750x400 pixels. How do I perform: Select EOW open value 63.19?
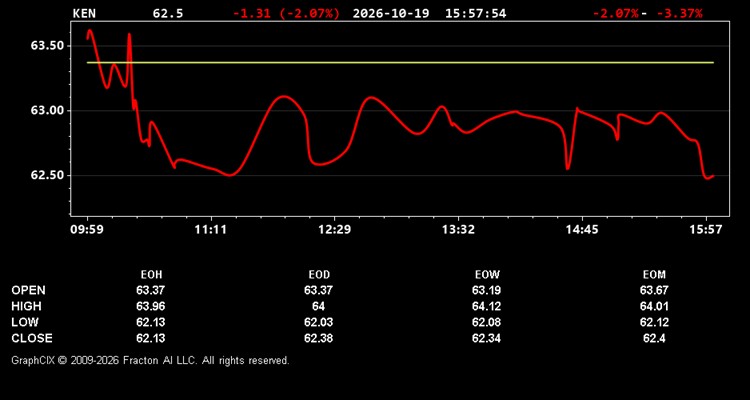click(486, 290)
